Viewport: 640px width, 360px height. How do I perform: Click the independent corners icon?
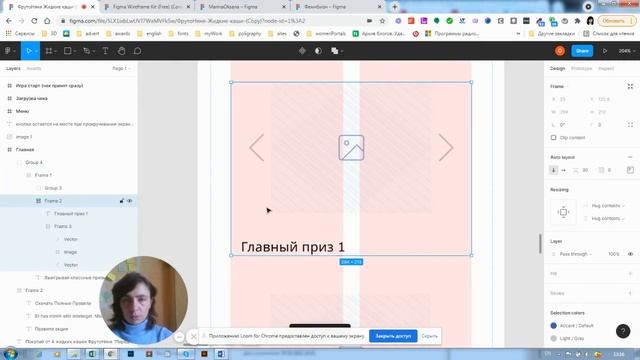tap(630, 125)
